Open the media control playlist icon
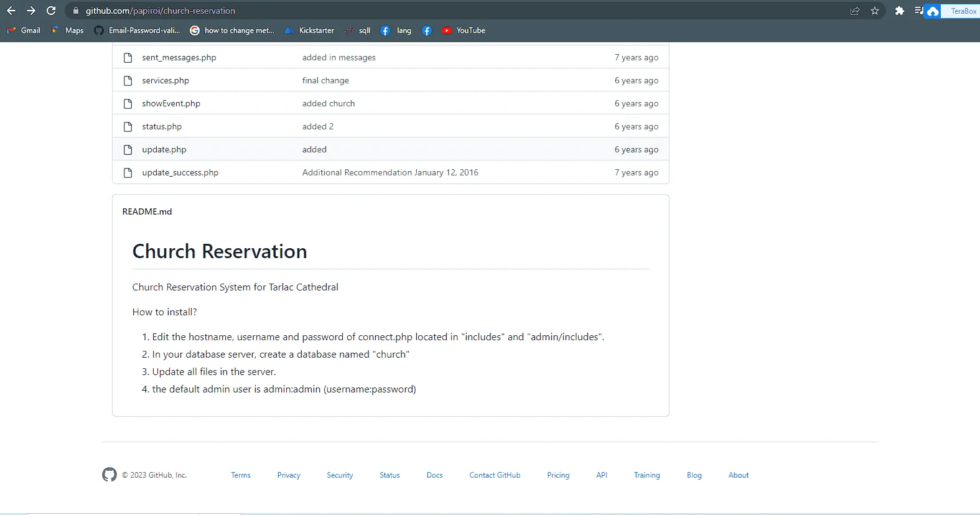980x515 pixels. pos(918,11)
